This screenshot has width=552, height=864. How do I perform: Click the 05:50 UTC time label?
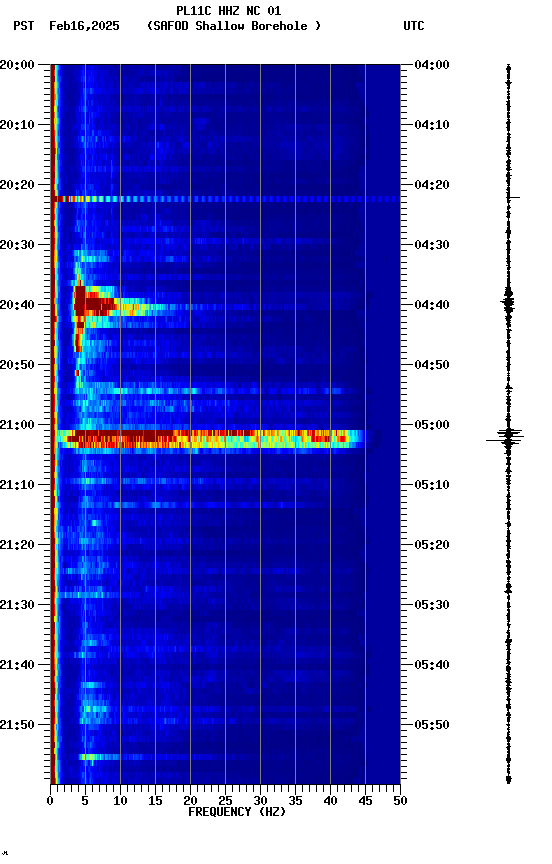(x=432, y=725)
